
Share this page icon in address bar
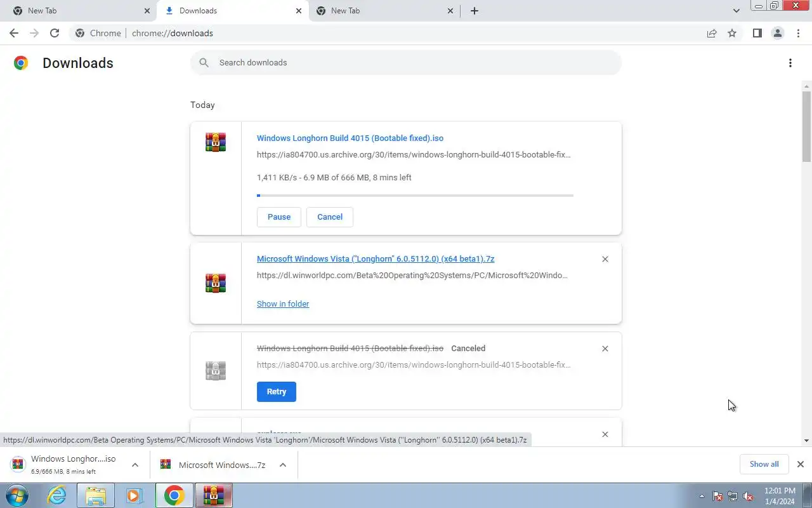tap(712, 33)
